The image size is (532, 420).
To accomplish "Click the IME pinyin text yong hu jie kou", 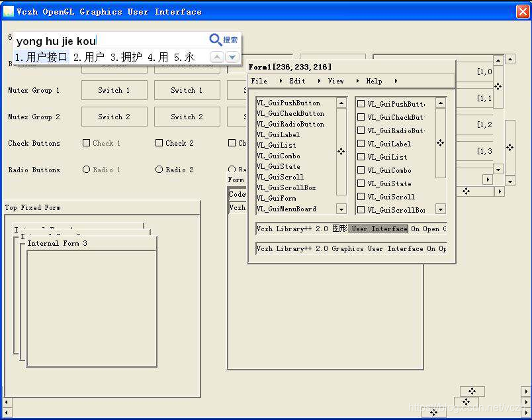I will tap(56, 41).
